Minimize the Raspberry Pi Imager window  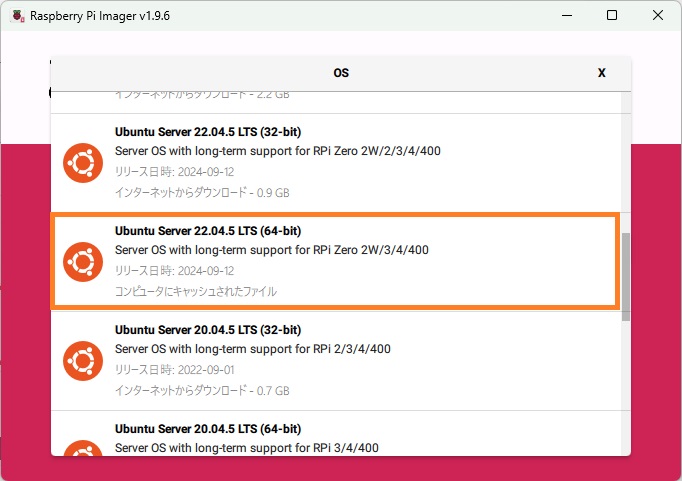coord(566,15)
